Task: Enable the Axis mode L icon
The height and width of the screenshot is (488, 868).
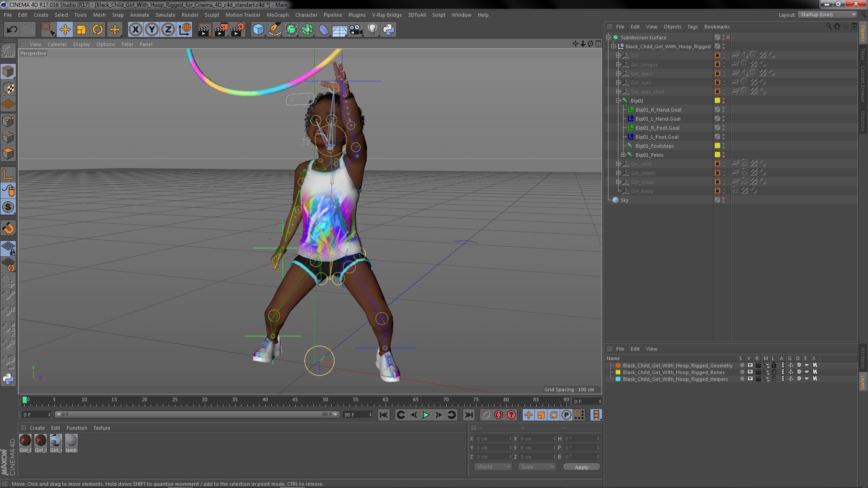Action: 8,174
